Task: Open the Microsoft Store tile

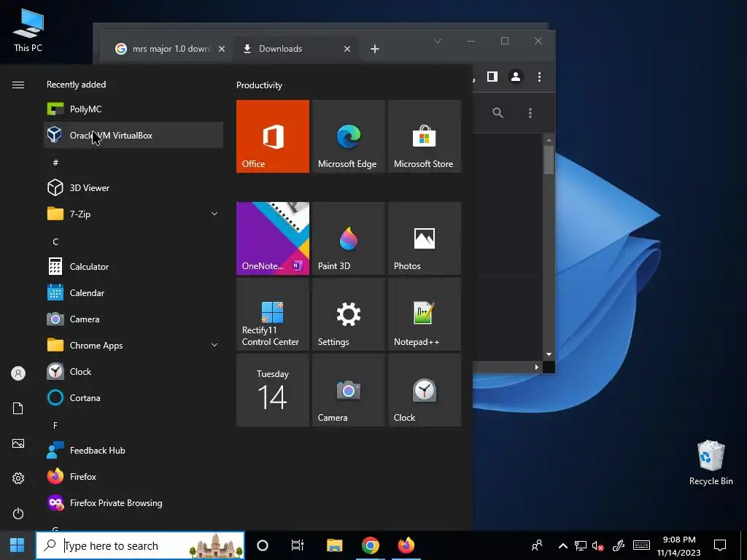Action: (x=425, y=136)
